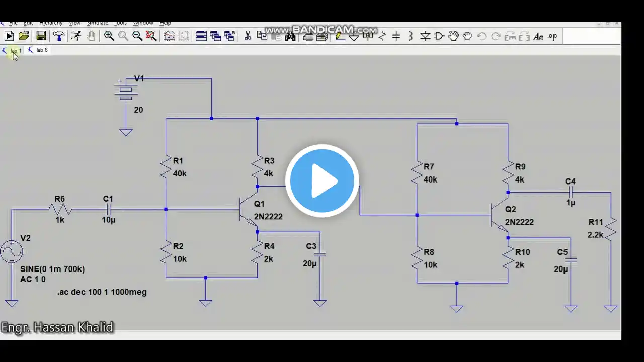644x362 pixels.
Task: Place an Inductor from the toolbar
Action: tap(410, 36)
